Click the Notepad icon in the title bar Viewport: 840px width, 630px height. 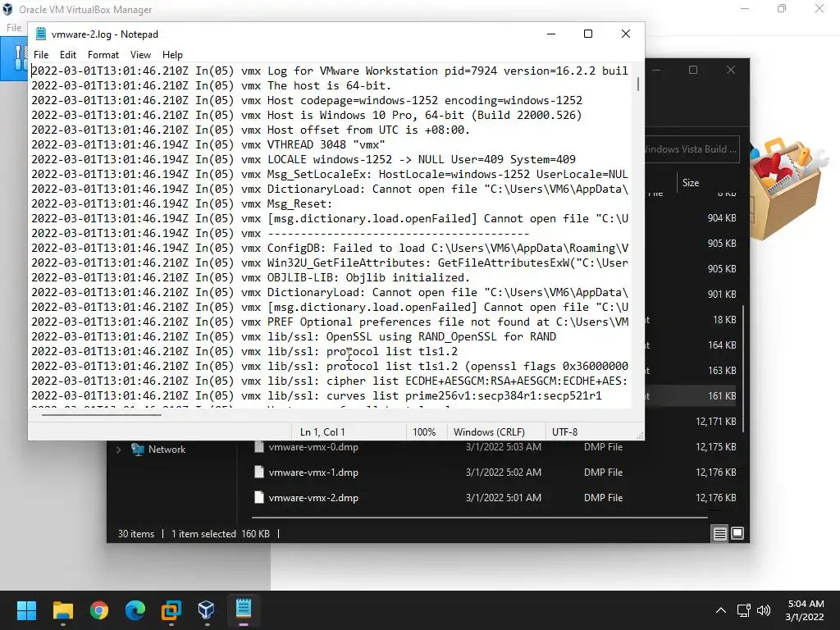tap(41, 34)
